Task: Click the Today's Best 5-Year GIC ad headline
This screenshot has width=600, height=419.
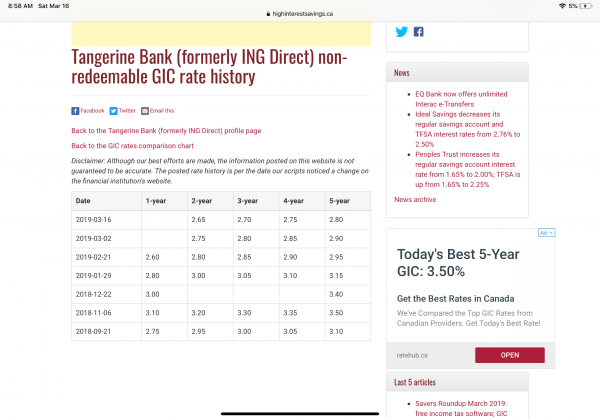Action: (x=460, y=264)
